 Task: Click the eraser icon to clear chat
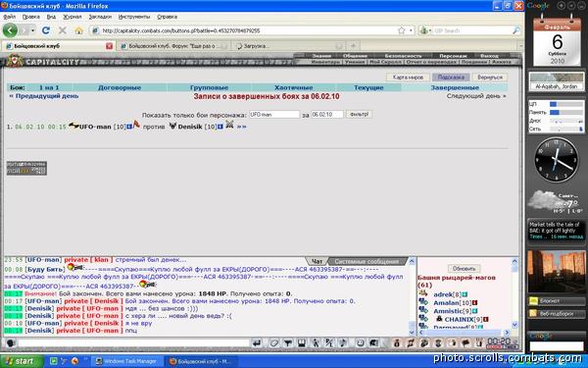(274, 342)
